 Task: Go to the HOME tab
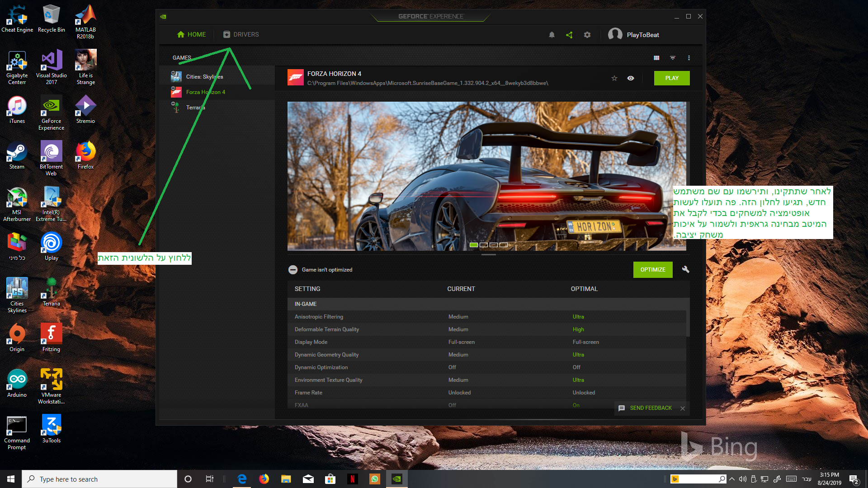coord(191,34)
